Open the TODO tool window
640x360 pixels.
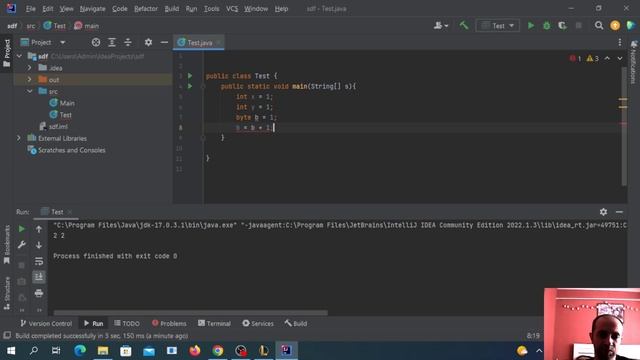coord(127,323)
